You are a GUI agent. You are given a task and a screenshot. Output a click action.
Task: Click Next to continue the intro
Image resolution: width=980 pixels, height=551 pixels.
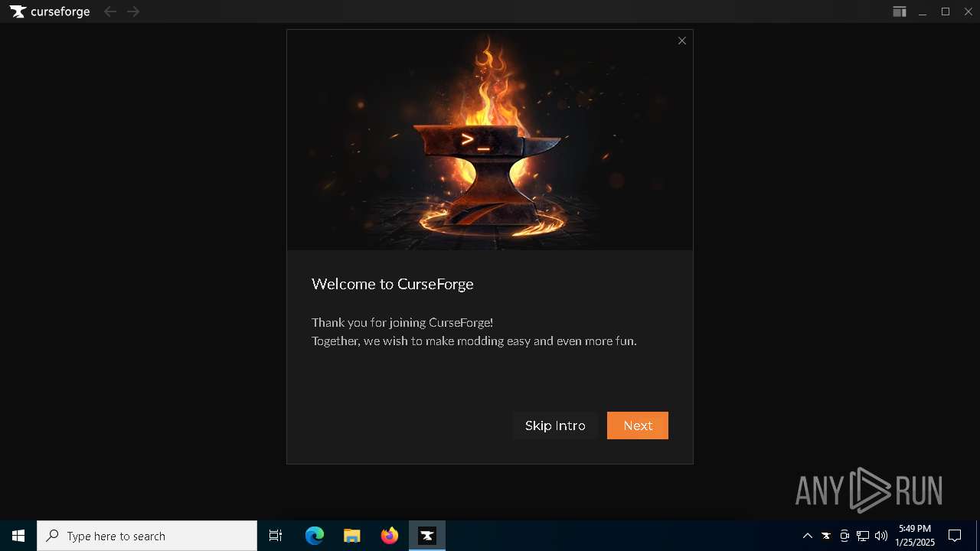click(638, 425)
